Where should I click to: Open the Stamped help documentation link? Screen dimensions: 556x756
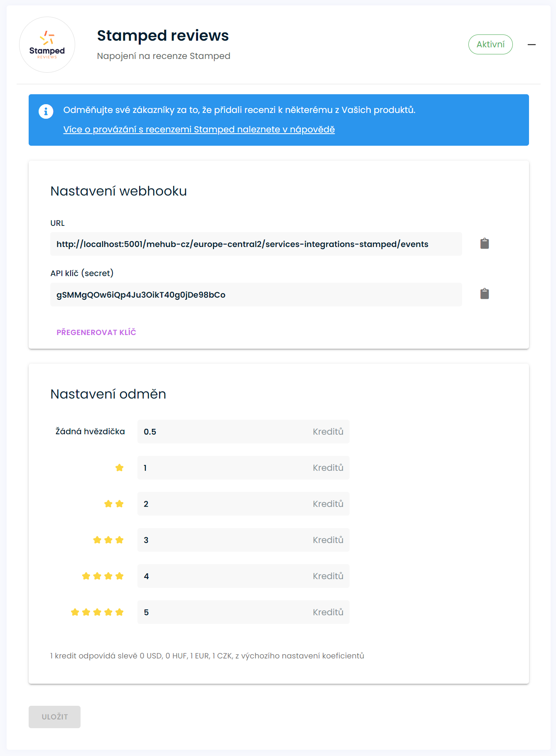[199, 130]
